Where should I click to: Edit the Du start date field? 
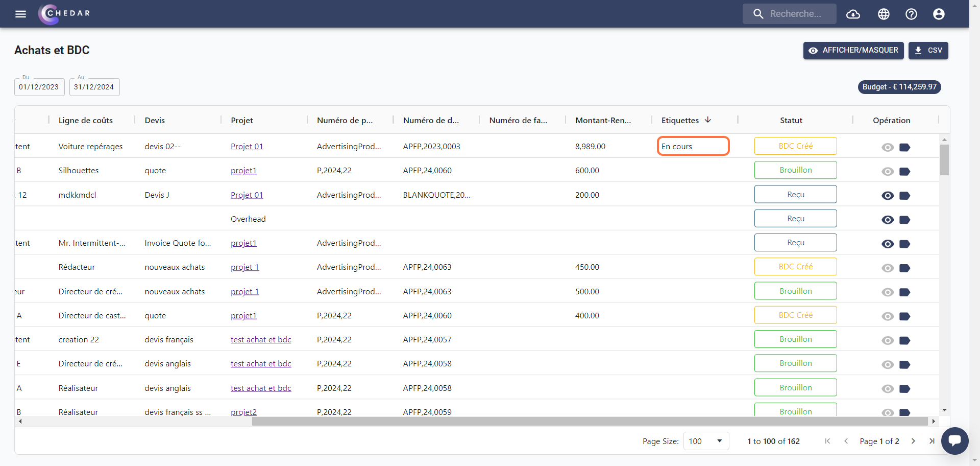39,87
